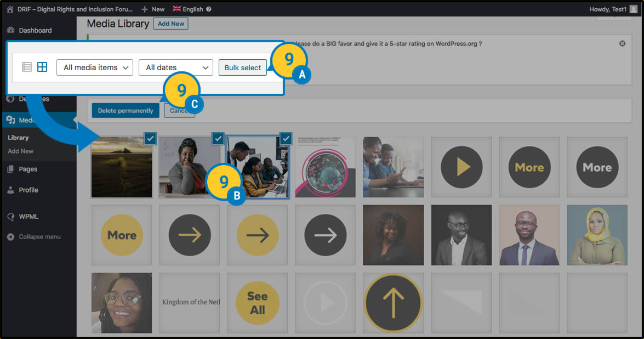
Task: Click the WPML help question mark icon
Action: pos(209,9)
